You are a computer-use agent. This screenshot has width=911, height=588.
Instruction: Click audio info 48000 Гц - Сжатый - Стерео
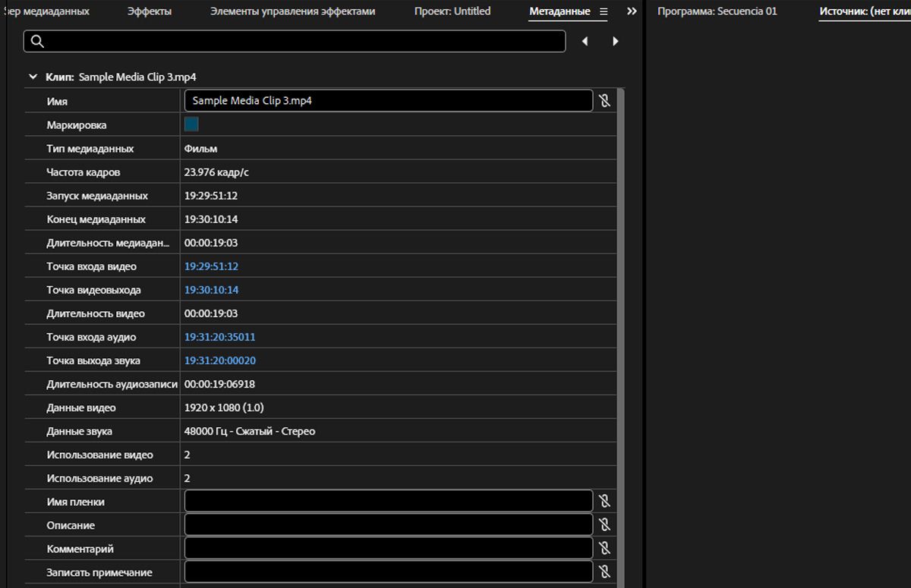[250, 431]
